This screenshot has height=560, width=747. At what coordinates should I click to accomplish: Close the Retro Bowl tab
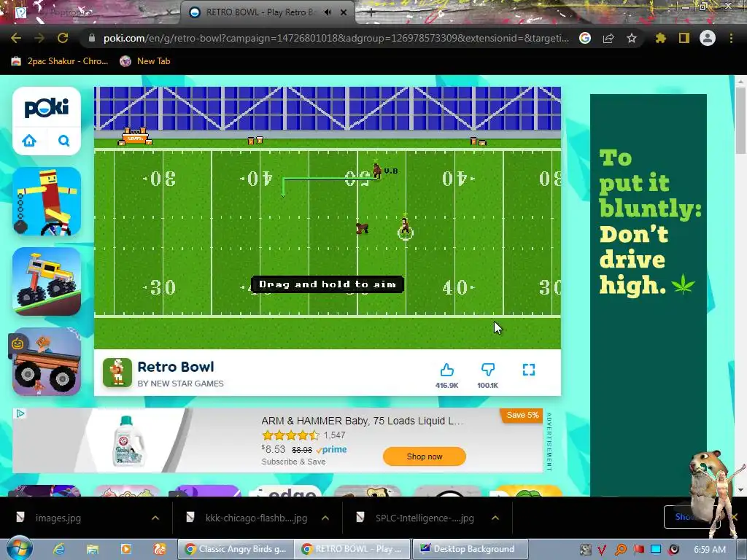click(x=344, y=12)
